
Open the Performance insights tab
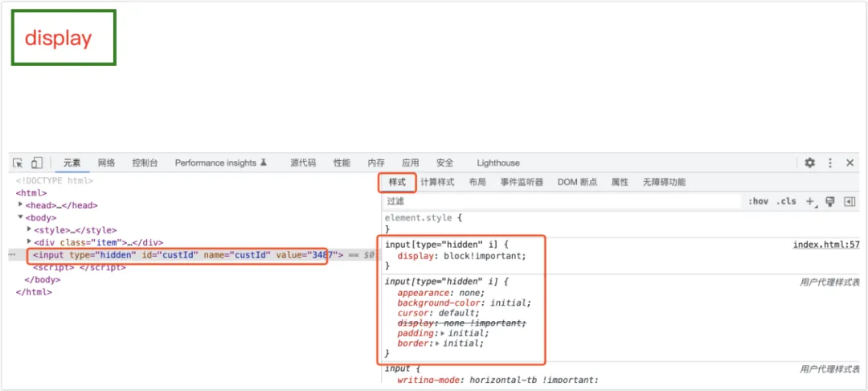click(222, 163)
